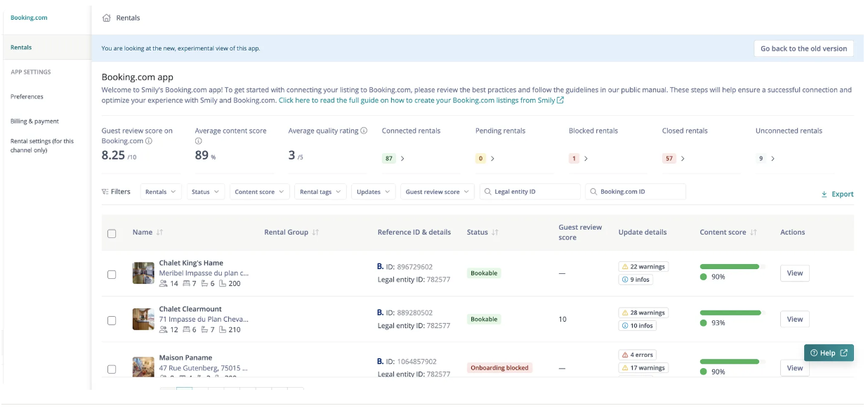The width and height of the screenshot is (868, 413).
Task: Click Rentals breadcrumb at top
Action: [128, 18]
